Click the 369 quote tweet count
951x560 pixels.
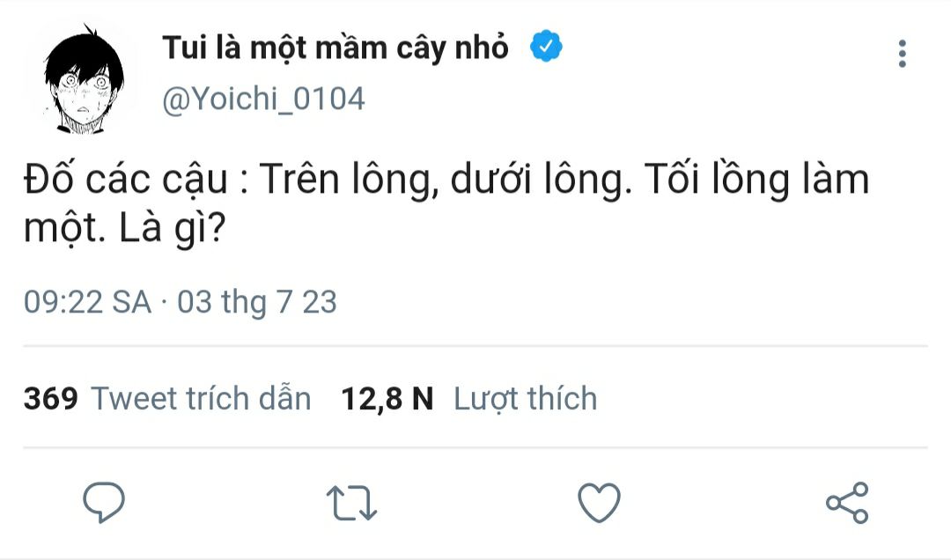click(50, 399)
